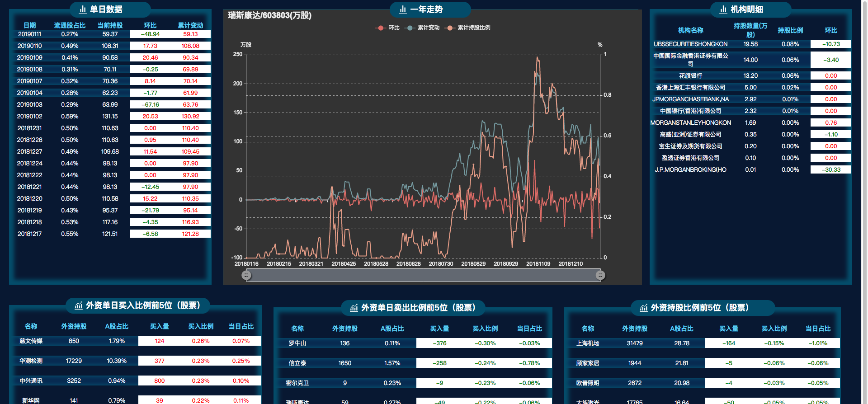Toggle the 累计变动 legend series
This screenshot has height=404, width=868.
pyautogui.click(x=423, y=28)
